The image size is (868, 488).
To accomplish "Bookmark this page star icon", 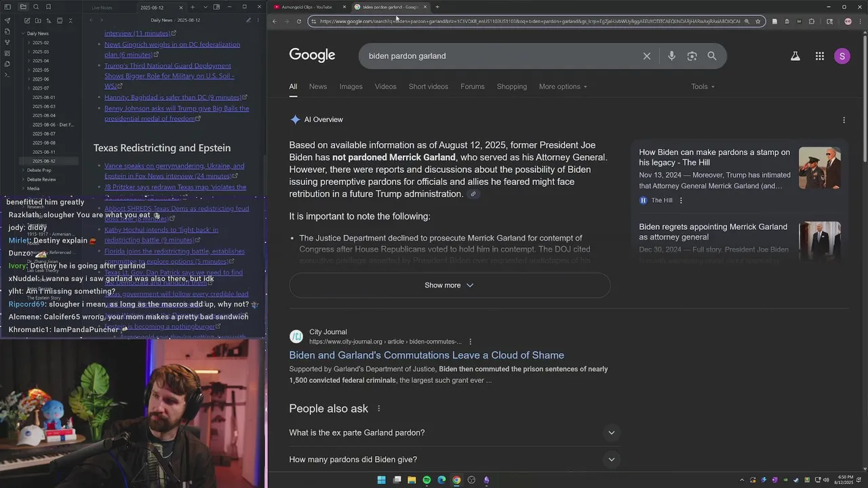I will [757, 21].
